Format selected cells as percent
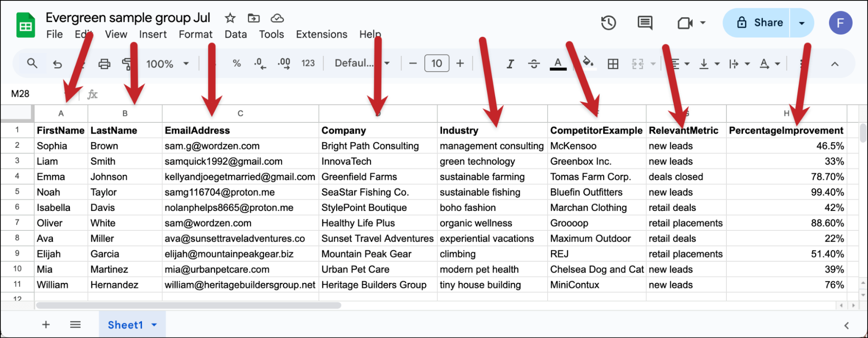This screenshot has width=868, height=338. tap(237, 63)
